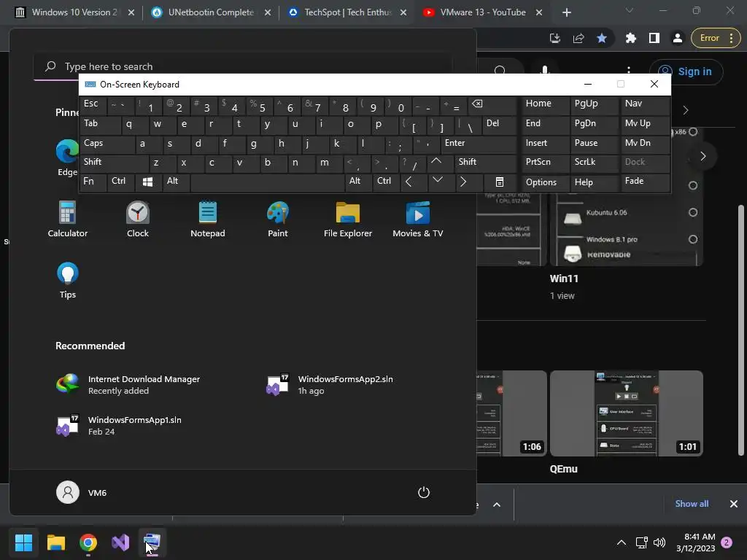747x560 pixels.
Task: Open Chrome side panel icon
Action: 654,38
